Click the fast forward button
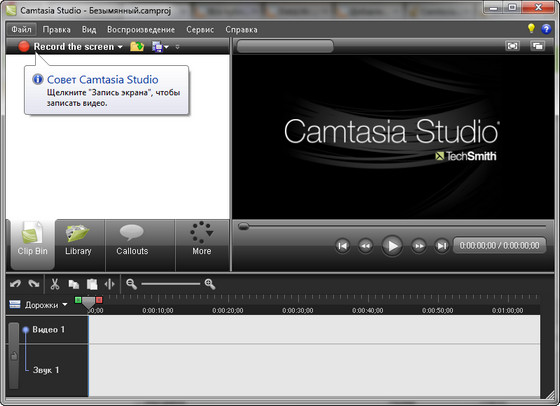The height and width of the screenshot is (406, 560). coord(419,246)
